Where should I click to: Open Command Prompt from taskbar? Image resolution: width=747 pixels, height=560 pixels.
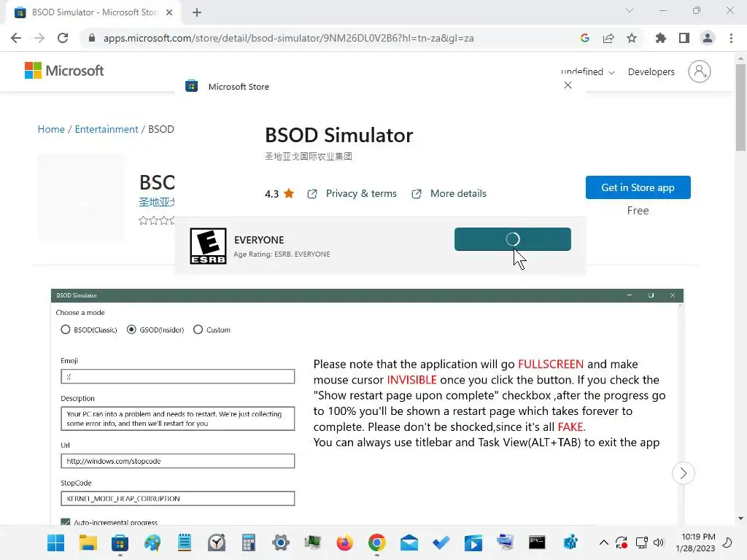tap(537, 542)
